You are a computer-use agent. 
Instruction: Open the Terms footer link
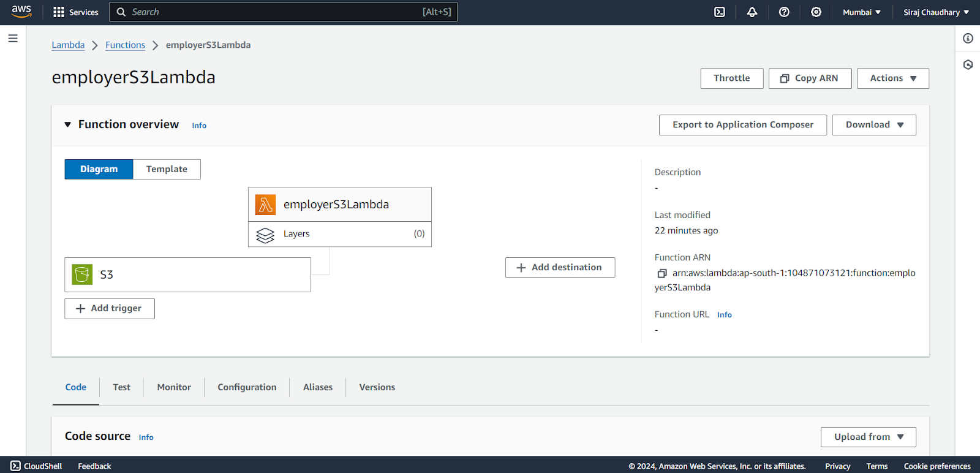point(876,466)
